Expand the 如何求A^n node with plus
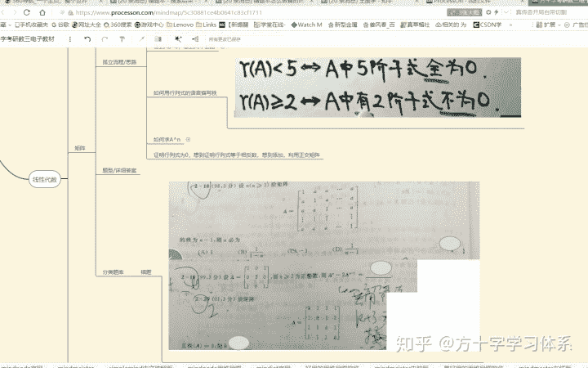 pos(188,140)
